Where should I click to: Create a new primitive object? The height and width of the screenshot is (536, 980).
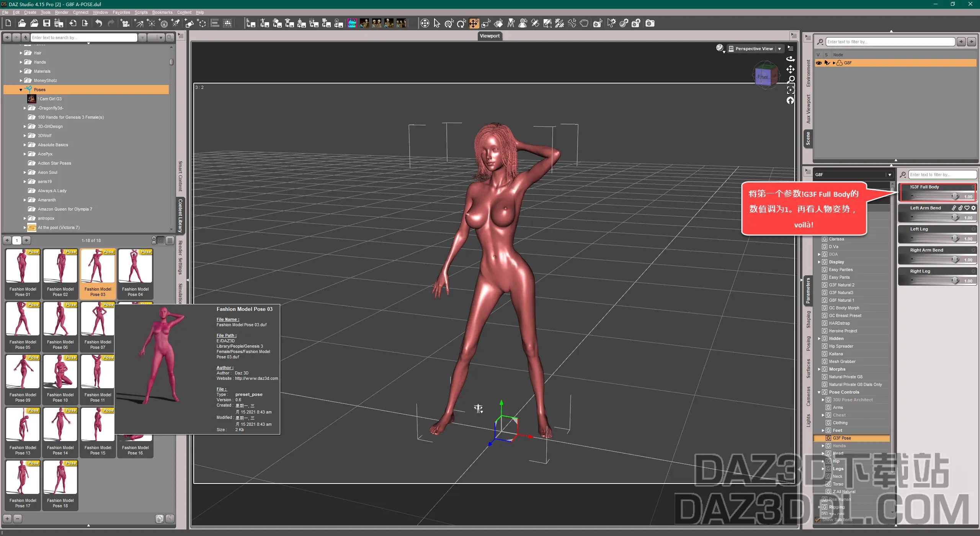click(x=189, y=23)
